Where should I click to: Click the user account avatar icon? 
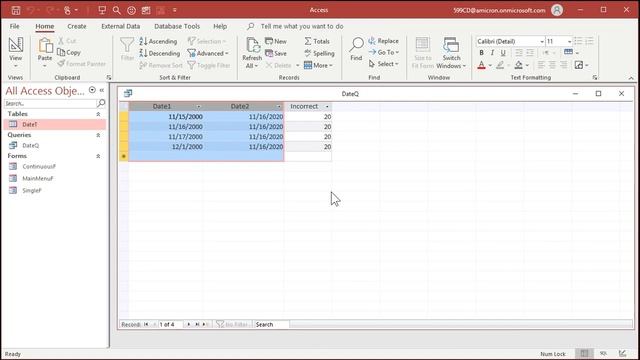pos(557,10)
